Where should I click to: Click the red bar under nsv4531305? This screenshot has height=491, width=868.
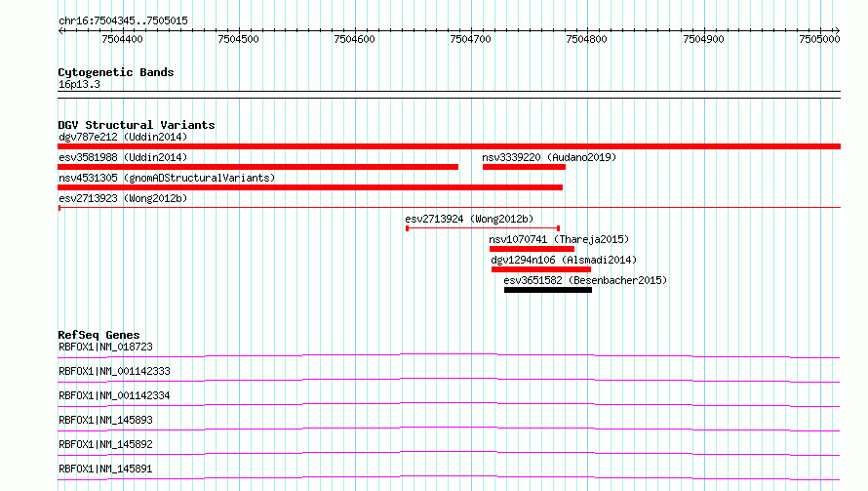point(310,187)
